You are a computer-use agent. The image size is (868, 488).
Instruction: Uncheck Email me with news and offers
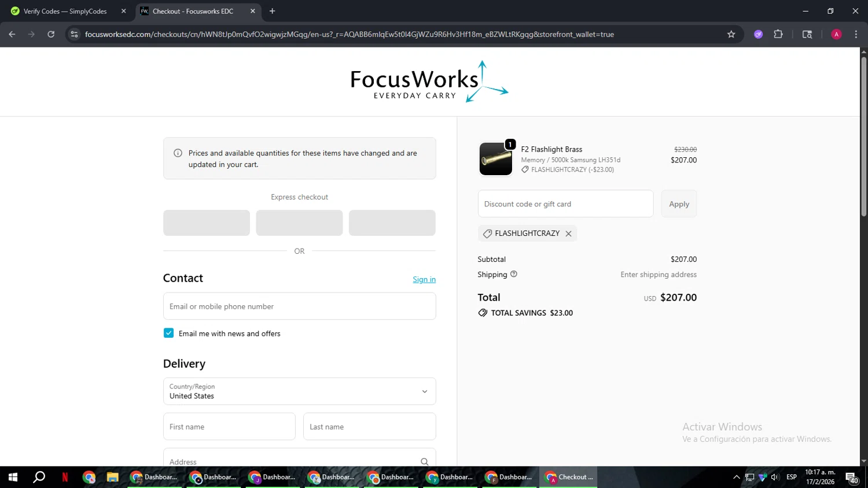click(x=168, y=333)
